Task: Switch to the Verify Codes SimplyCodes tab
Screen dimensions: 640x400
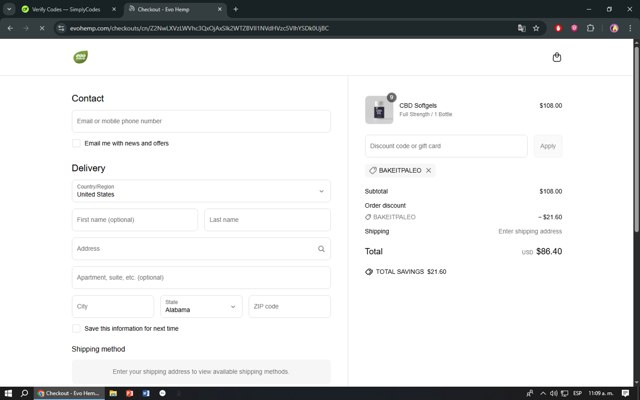Action: point(65,9)
